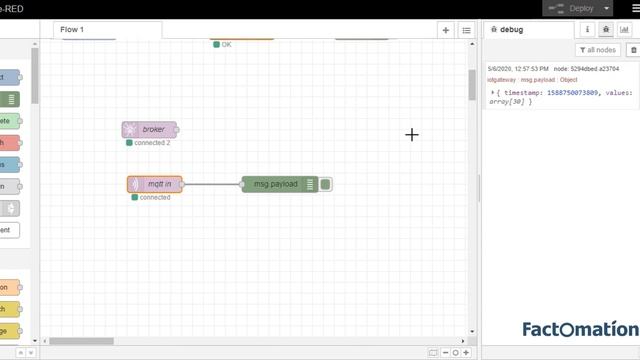Open the list of flows
This screenshot has height=360, width=640.
pos(467,30)
